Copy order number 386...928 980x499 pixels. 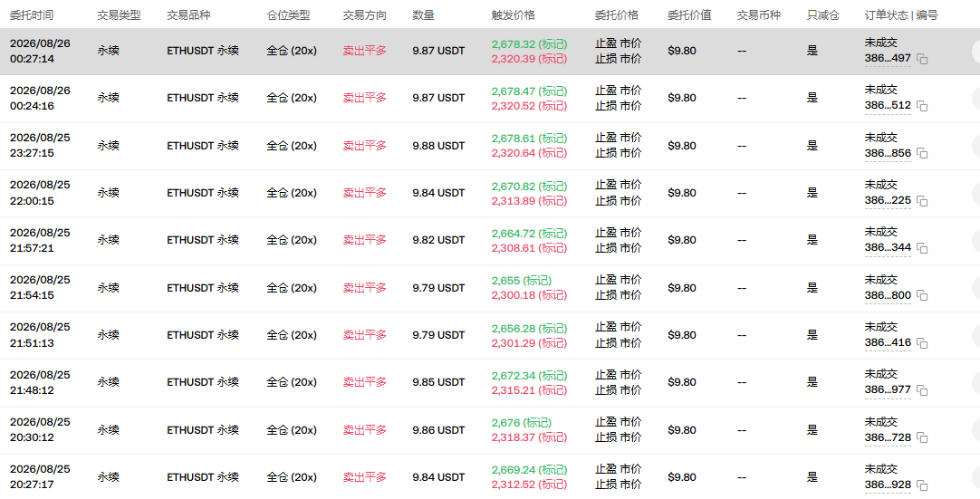[x=922, y=485]
